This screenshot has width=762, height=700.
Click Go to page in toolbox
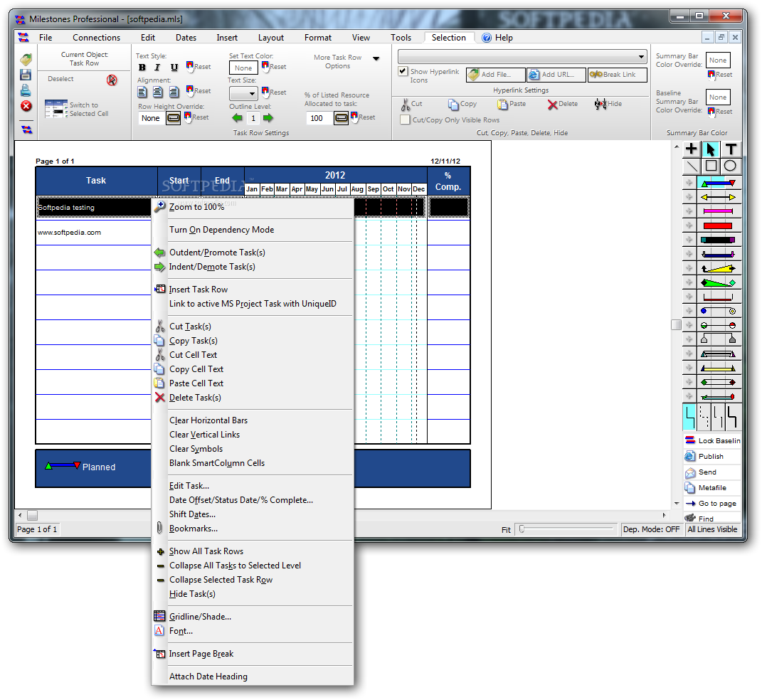712,504
